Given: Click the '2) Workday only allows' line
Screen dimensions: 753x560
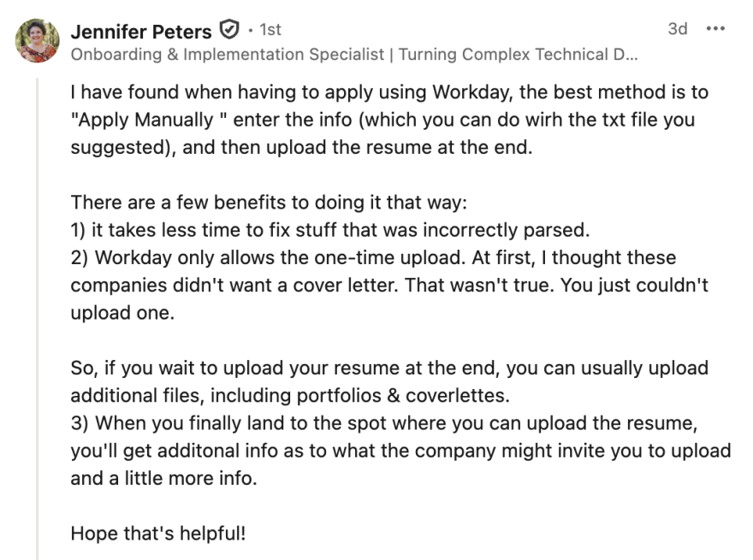Looking at the screenshot, I should [373, 257].
